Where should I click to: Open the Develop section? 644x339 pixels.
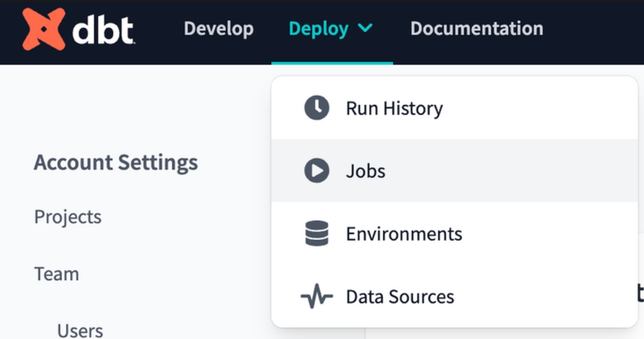(218, 29)
